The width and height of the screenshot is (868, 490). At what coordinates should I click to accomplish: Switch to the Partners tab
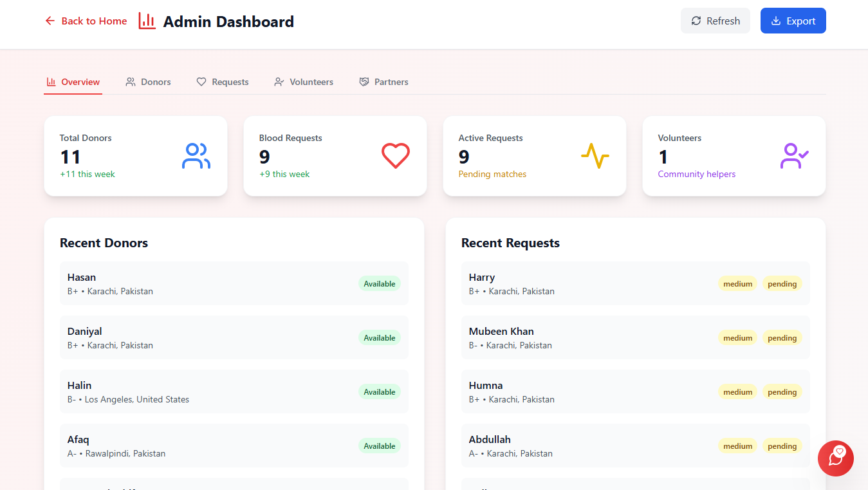[x=384, y=82]
